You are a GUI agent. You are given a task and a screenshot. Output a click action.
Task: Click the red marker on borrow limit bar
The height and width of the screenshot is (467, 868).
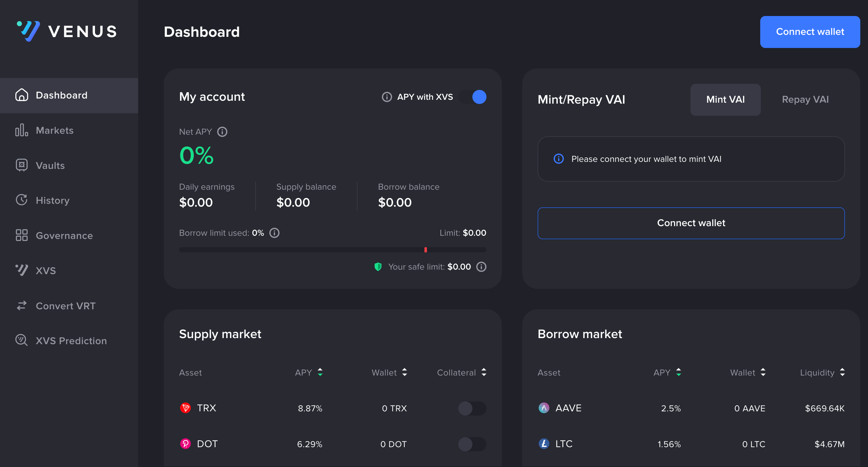(x=426, y=250)
